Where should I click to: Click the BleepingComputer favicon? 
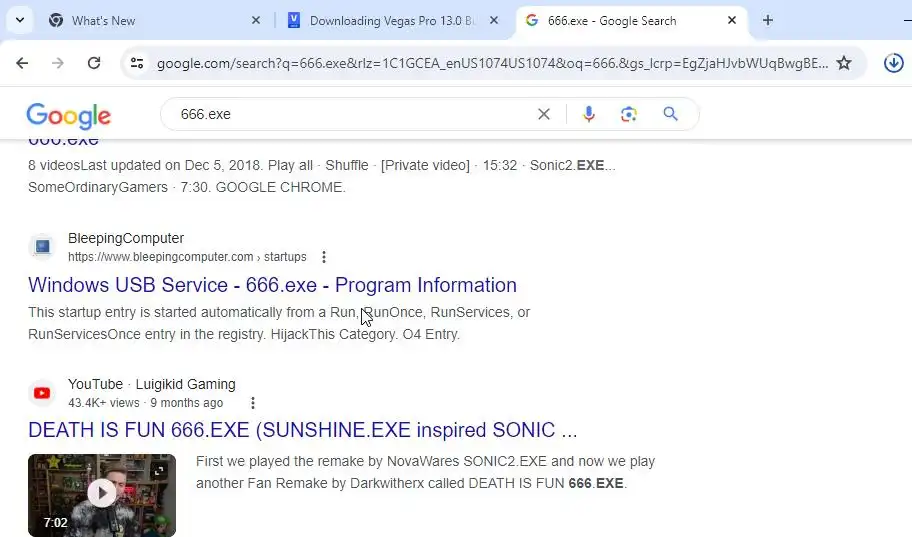pos(42,247)
